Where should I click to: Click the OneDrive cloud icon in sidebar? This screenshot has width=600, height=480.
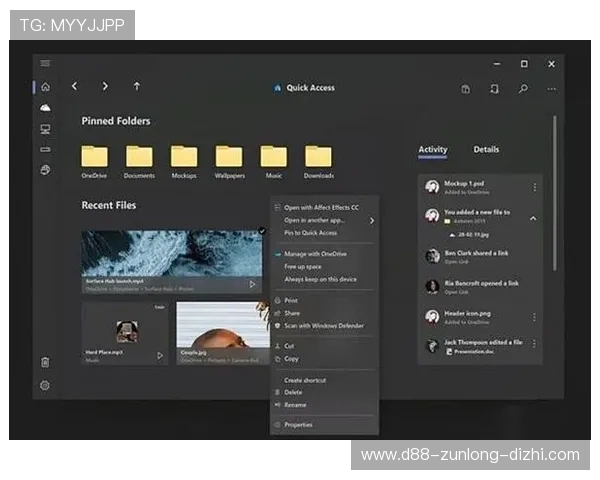coord(45,108)
